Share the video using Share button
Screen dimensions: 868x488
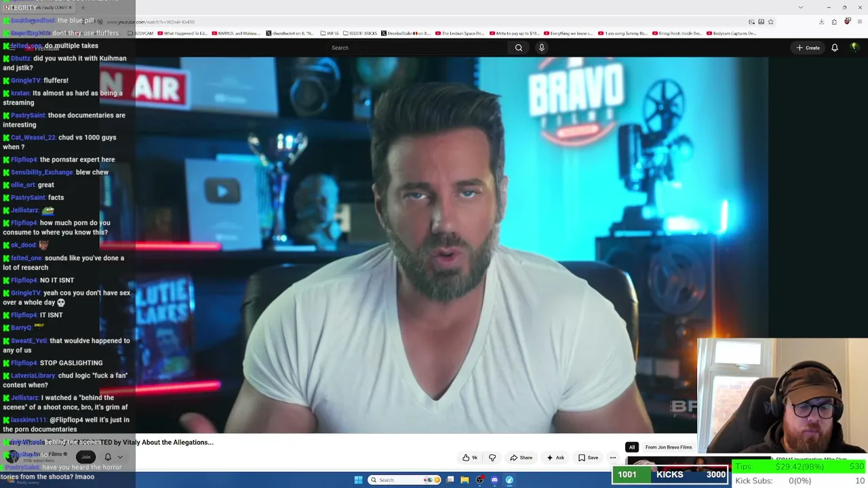point(521,457)
